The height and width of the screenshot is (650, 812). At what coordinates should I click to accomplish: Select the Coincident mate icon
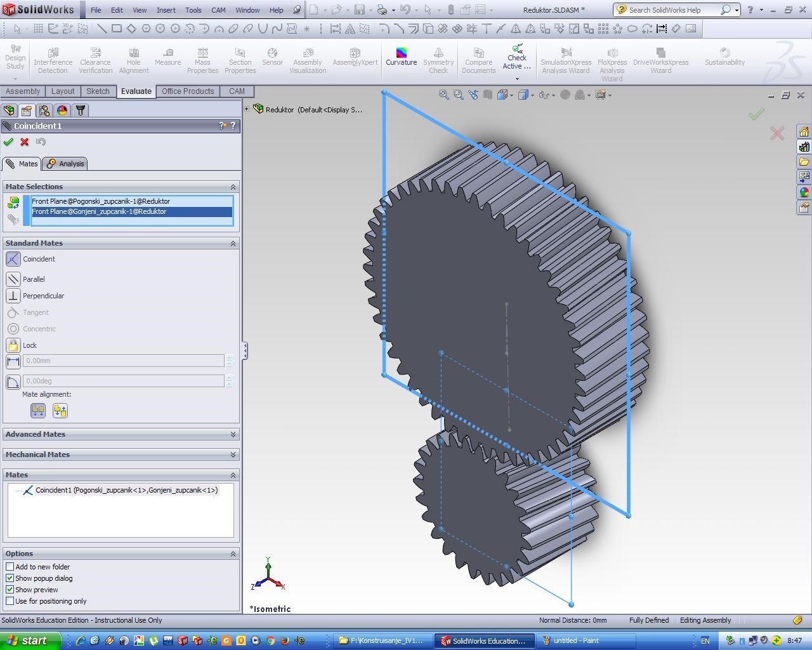point(13,259)
